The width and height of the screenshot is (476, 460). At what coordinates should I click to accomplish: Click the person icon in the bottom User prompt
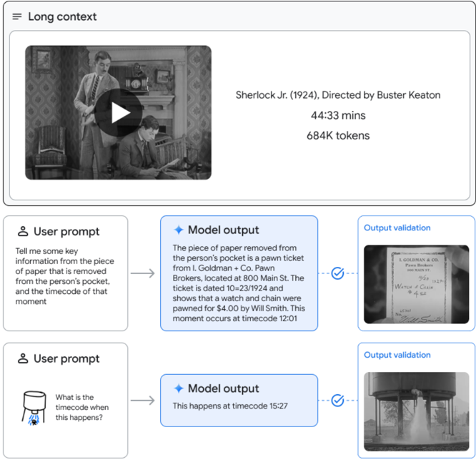[23, 359]
